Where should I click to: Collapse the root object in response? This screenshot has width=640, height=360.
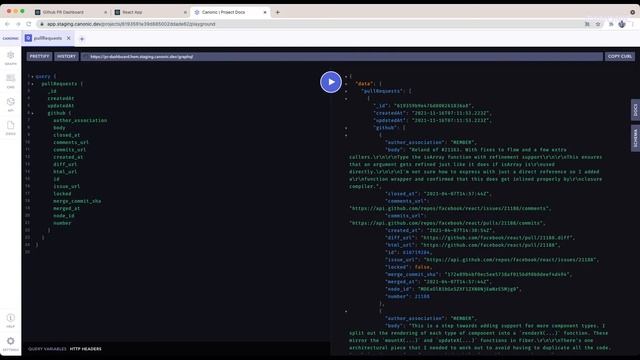pyautogui.click(x=346, y=76)
